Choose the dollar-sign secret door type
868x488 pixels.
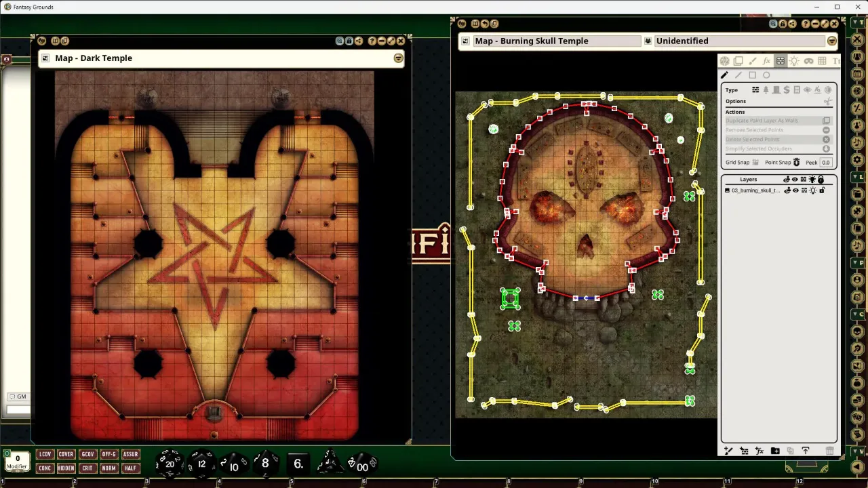click(787, 89)
